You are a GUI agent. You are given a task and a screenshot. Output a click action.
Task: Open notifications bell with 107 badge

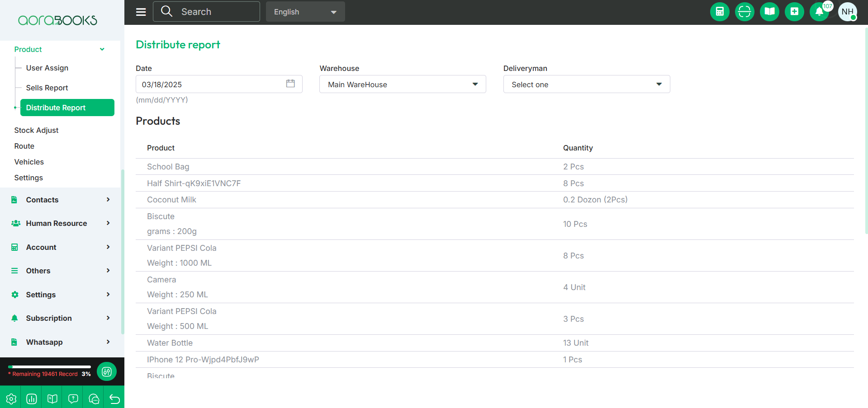pos(819,12)
